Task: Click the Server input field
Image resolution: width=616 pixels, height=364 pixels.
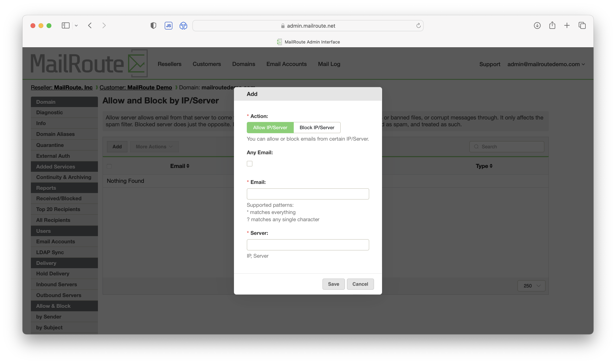Action: point(308,245)
